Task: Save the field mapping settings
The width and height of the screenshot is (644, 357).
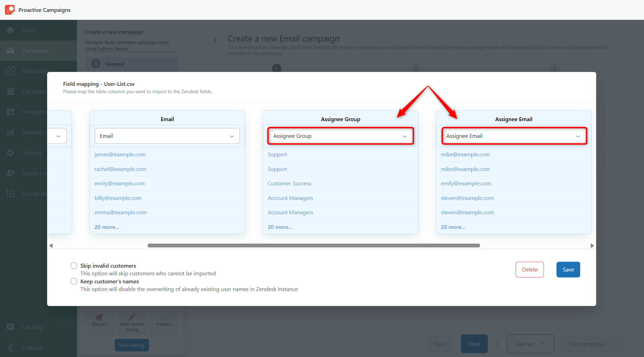Action: coord(568,269)
